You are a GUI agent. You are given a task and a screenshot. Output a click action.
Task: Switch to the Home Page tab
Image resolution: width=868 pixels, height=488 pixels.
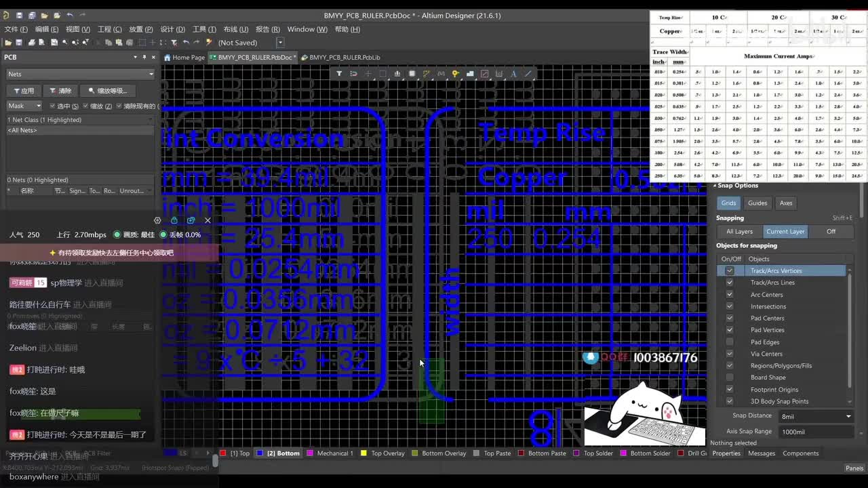click(x=184, y=58)
